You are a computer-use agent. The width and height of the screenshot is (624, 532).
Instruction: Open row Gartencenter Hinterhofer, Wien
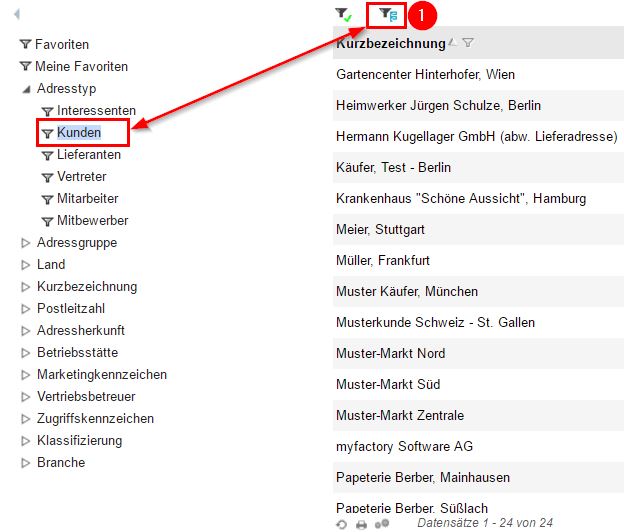pos(478,74)
